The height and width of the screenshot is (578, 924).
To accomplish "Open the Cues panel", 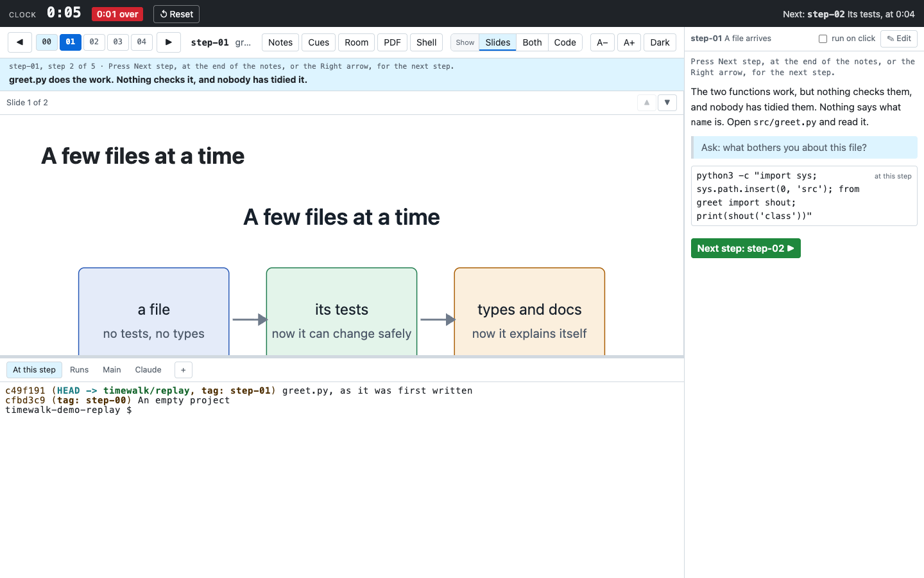I will pyautogui.click(x=319, y=42).
